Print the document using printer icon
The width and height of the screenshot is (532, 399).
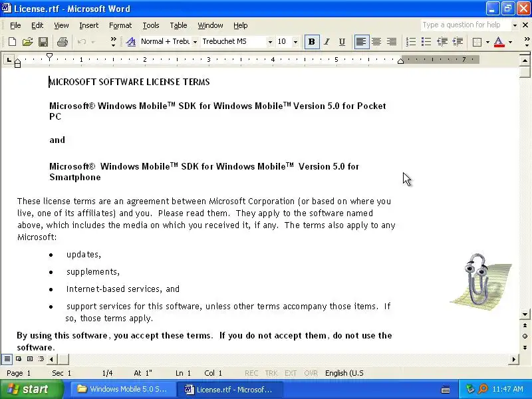pyautogui.click(x=62, y=42)
